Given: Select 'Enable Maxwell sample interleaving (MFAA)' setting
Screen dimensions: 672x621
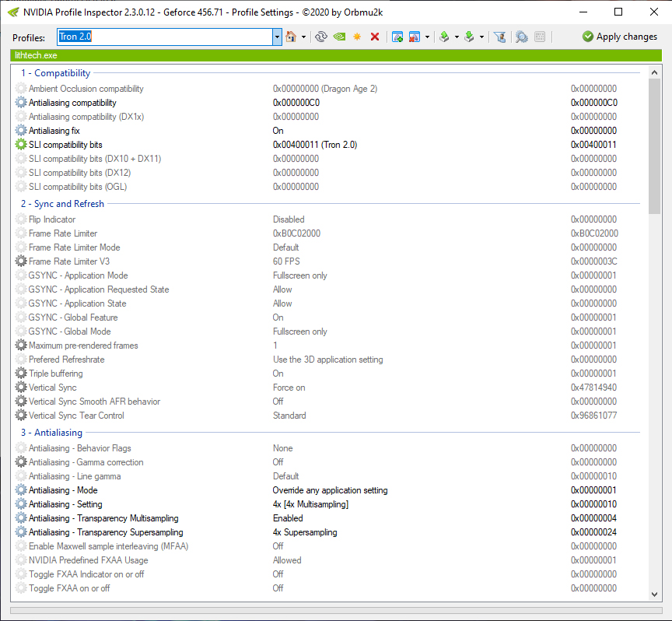Looking at the screenshot, I should click(x=329, y=546).
